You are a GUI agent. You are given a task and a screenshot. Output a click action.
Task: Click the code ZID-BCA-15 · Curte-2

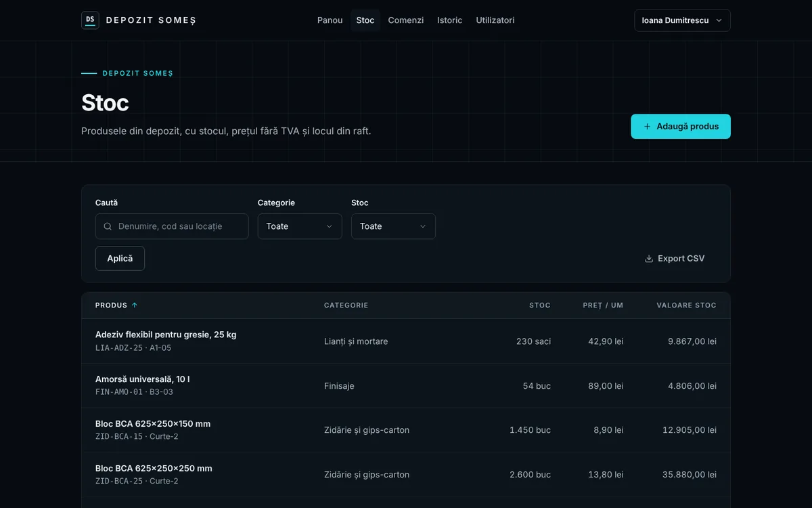point(137,437)
